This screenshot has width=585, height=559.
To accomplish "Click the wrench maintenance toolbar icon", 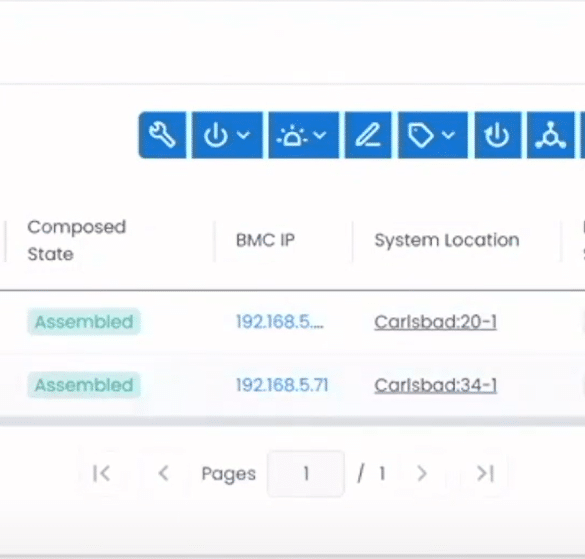I will 162,135.
